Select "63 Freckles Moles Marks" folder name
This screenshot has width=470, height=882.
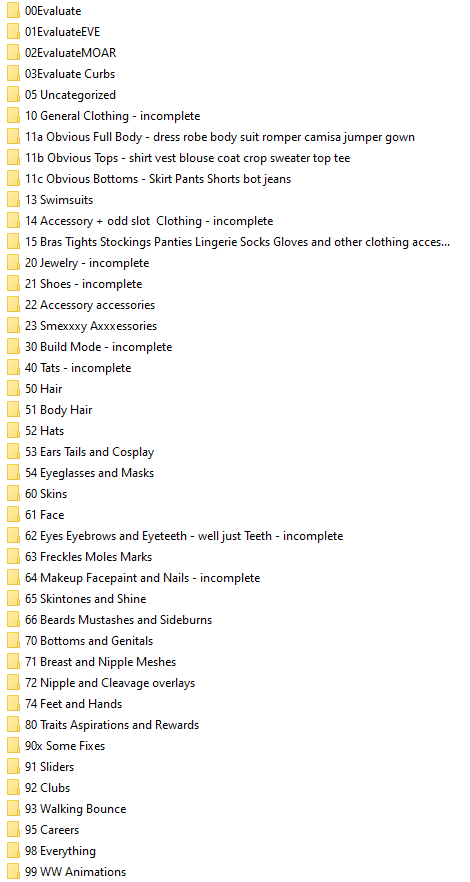(x=88, y=557)
